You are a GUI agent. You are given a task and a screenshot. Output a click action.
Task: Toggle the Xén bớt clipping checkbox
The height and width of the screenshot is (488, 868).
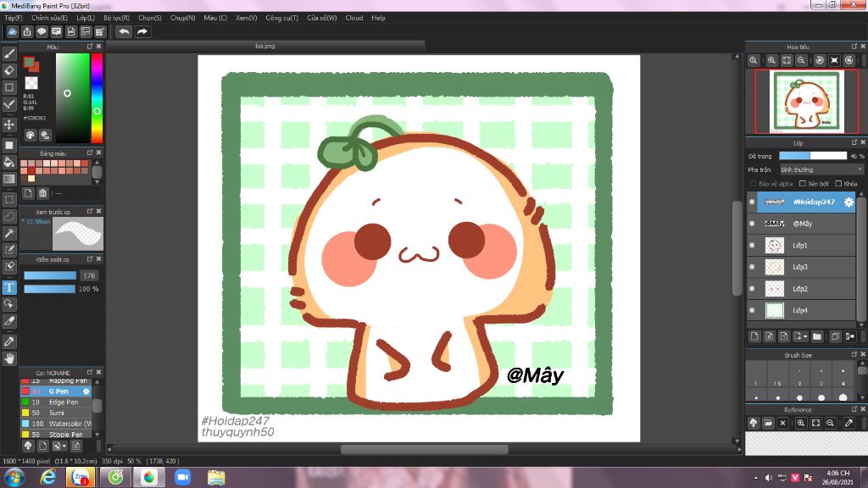point(803,184)
